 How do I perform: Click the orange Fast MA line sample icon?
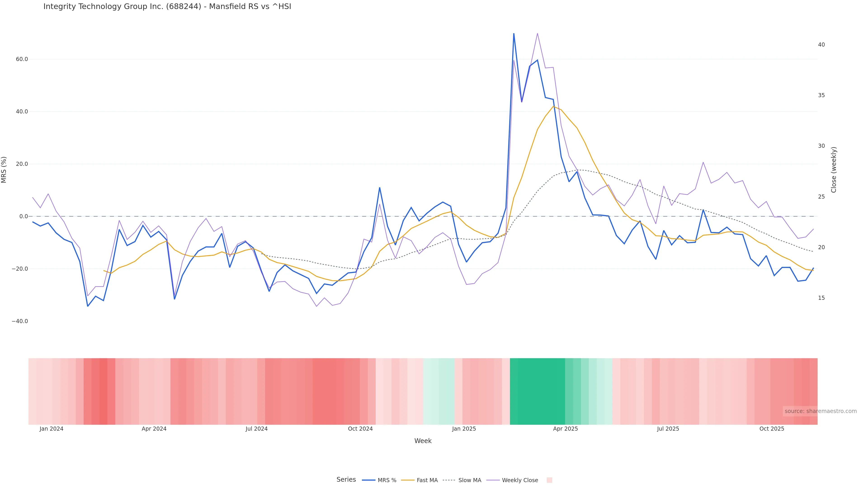pyautogui.click(x=408, y=480)
